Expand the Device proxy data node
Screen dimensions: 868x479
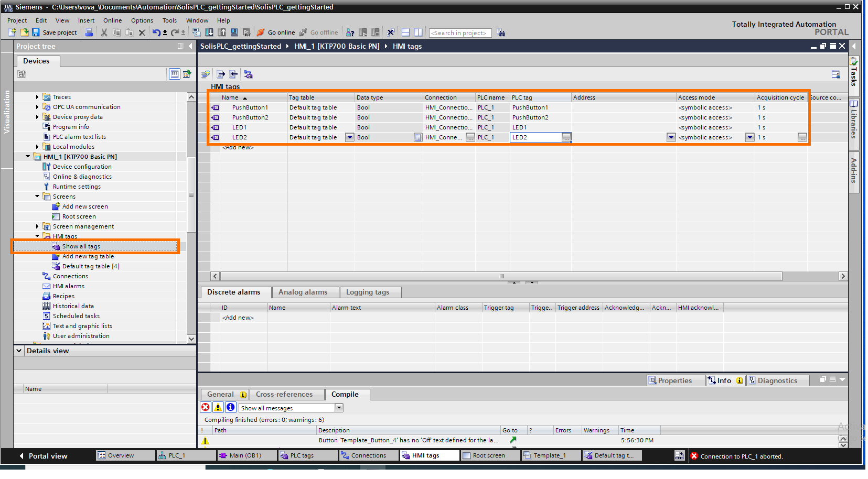pyautogui.click(x=37, y=117)
